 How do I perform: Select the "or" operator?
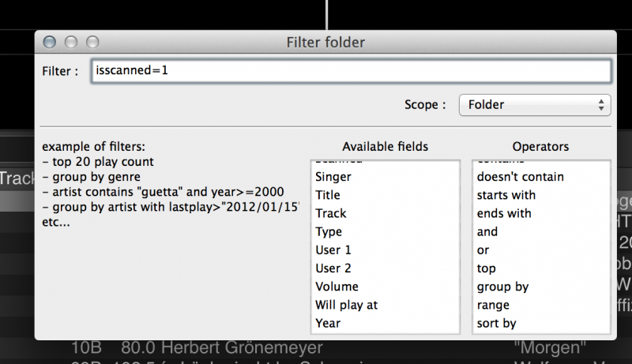pyautogui.click(x=483, y=250)
